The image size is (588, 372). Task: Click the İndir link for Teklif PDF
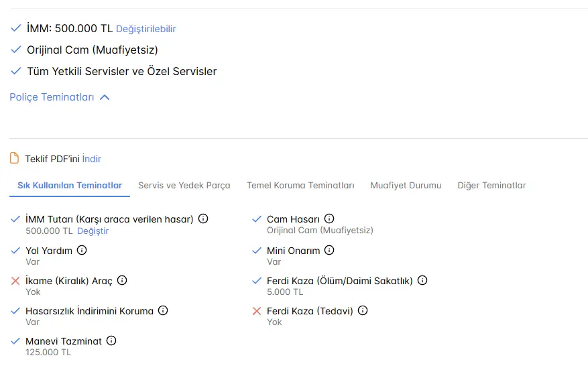pyautogui.click(x=91, y=159)
